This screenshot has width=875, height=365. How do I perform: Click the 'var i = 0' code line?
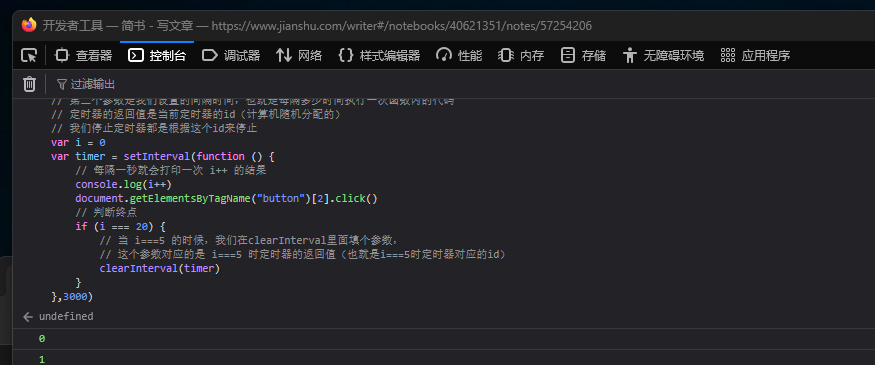[78, 142]
